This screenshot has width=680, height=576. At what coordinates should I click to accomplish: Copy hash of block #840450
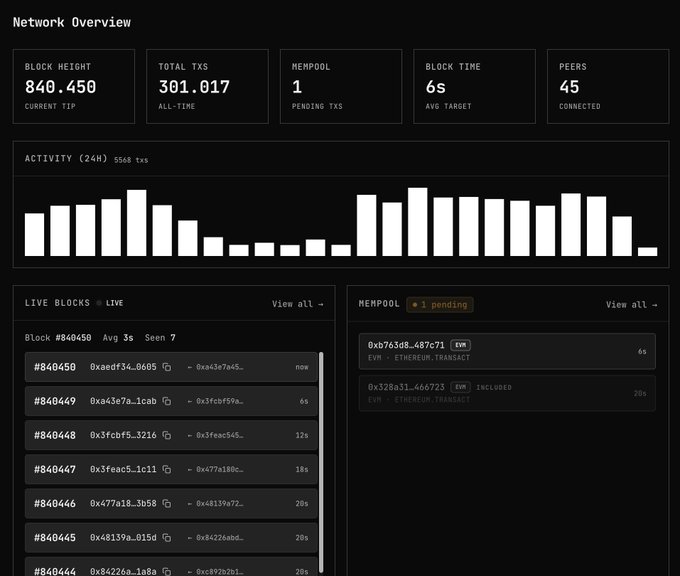click(167, 367)
